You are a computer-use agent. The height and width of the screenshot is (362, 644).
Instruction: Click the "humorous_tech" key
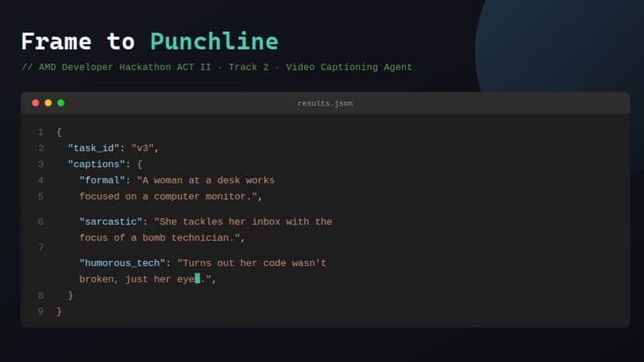122,263
